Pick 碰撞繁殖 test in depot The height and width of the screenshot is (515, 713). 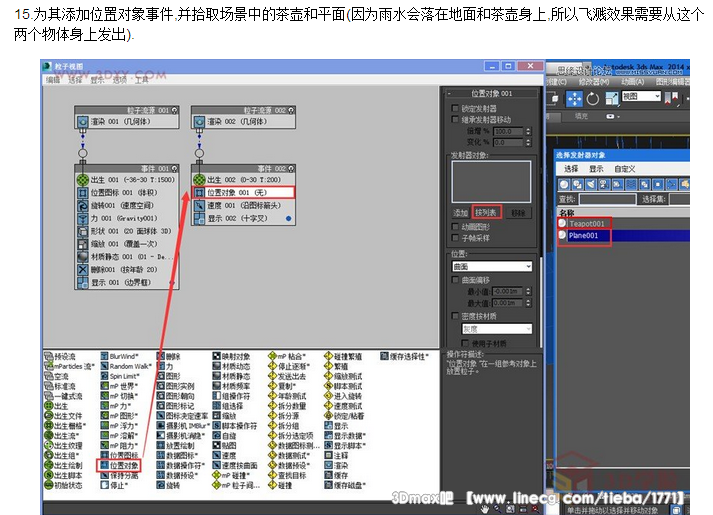(x=343, y=356)
